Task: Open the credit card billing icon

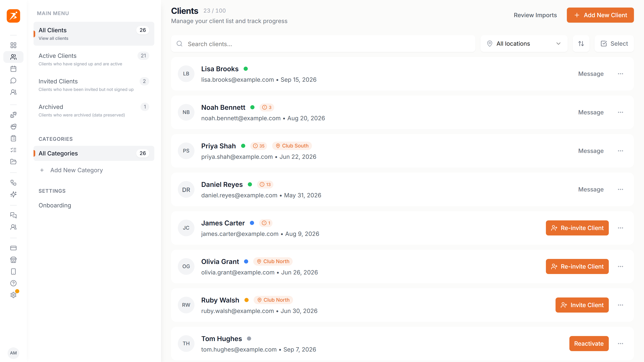Action: tap(13, 248)
